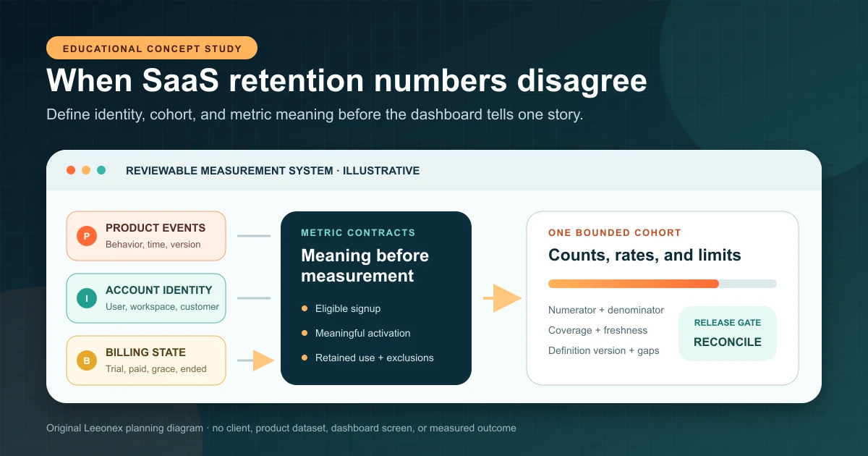Click the 'Define identity, cohort' subtitle
The width and height of the screenshot is (868, 456).
(x=315, y=115)
